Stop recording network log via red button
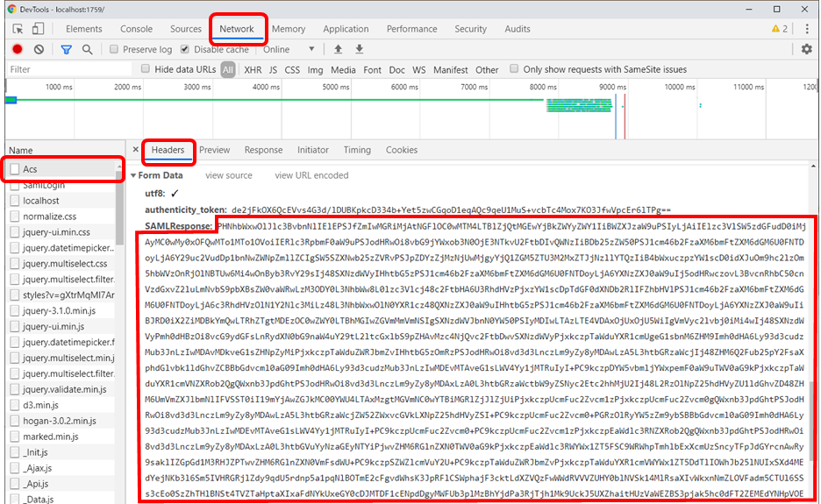This screenshot has height=504, width=821. 18,49
